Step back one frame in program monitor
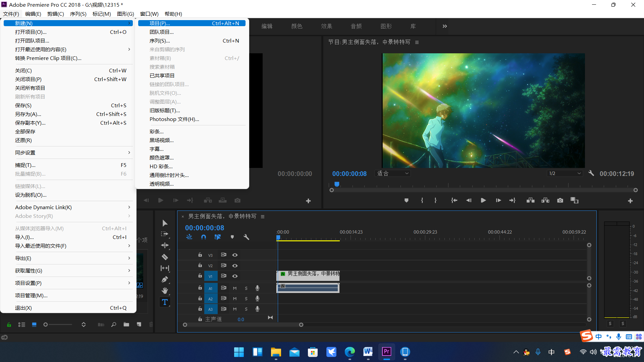 [469, 200]
